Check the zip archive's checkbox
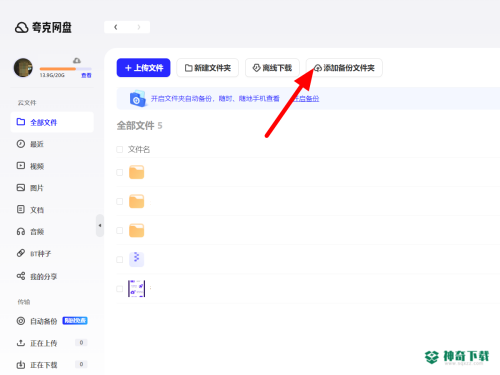This screenshot has width=500, height=375. (x=119, y=259)
